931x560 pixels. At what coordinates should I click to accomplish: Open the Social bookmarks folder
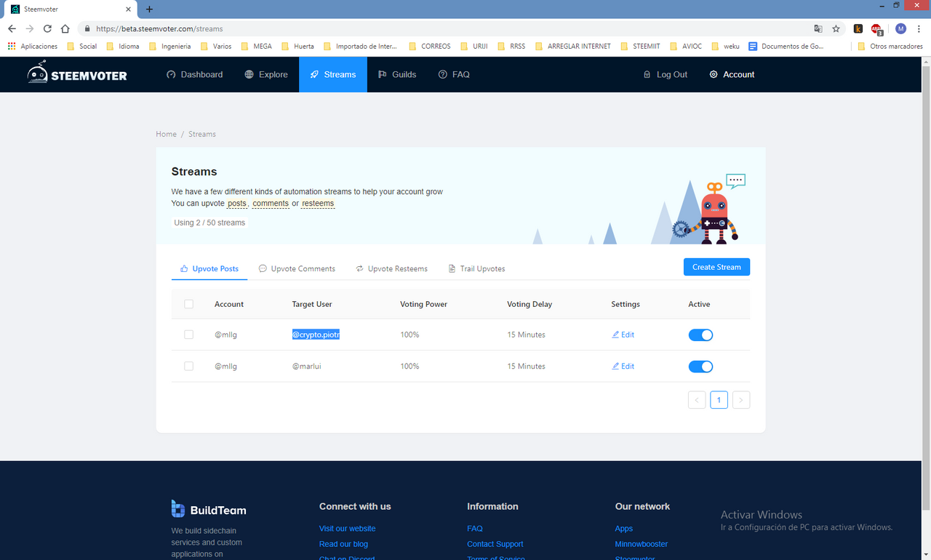(81, 46)
